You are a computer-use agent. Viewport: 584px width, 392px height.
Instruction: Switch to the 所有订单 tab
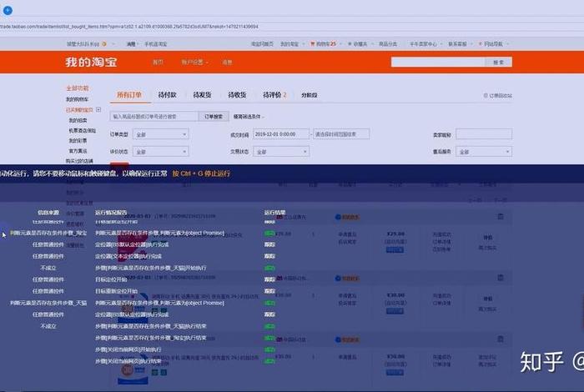[129, 95]
